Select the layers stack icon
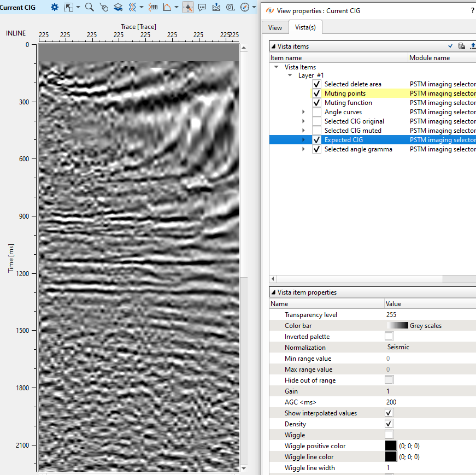This screenshot has width=476, height=475. point(117,7)
